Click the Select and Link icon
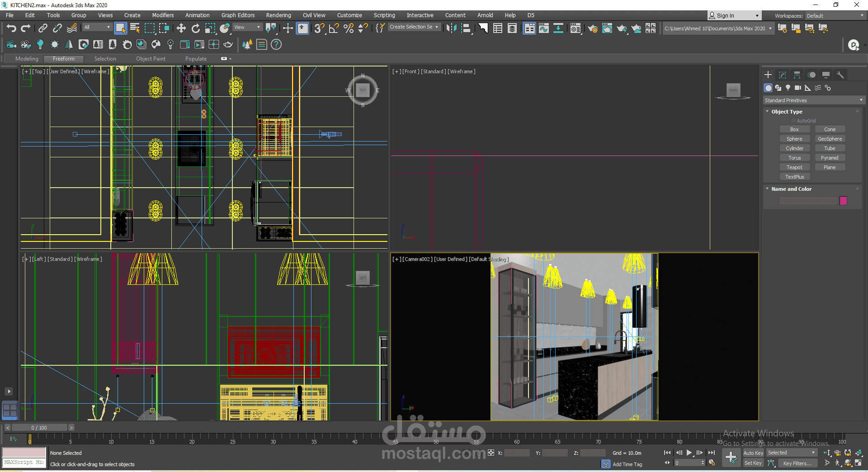This screenshot has width=868, height=472. 42,28
